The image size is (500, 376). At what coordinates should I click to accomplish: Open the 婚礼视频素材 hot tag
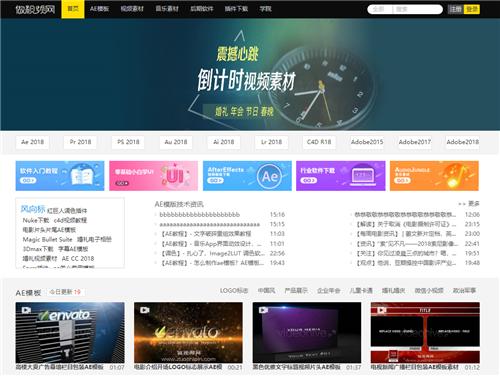(40, 259)
